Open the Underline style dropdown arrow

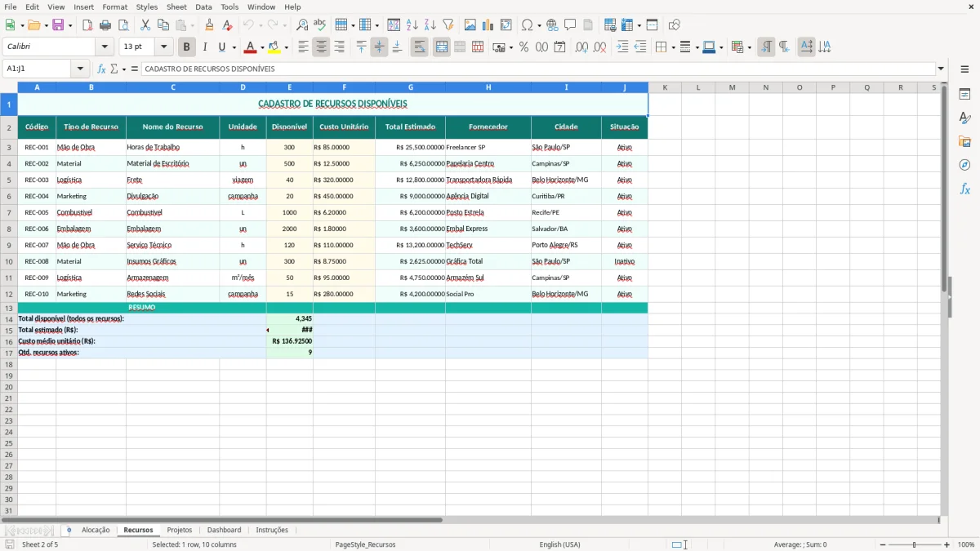click(x=234, y=47)
